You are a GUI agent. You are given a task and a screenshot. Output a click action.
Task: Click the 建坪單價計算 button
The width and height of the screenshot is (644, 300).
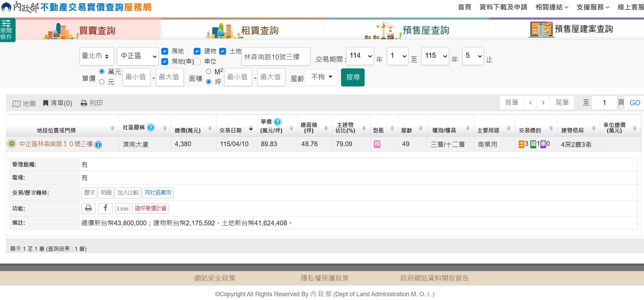click(151, 208)
